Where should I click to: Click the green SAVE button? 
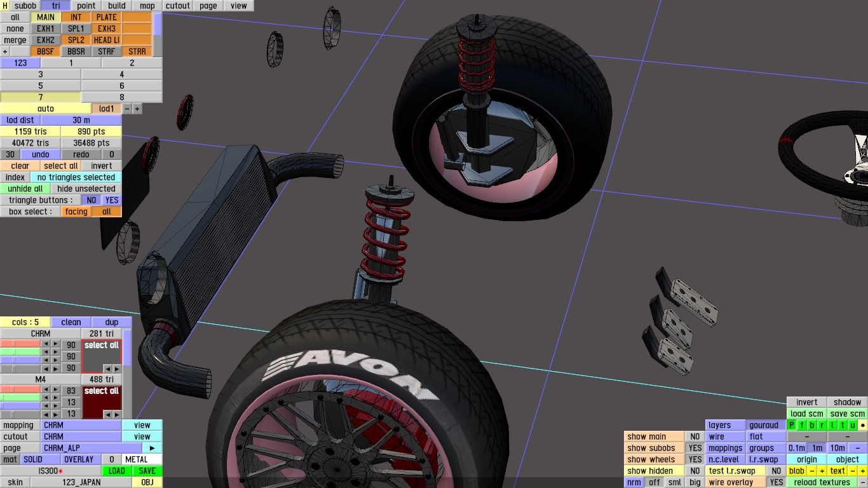[x=147, y=471]
